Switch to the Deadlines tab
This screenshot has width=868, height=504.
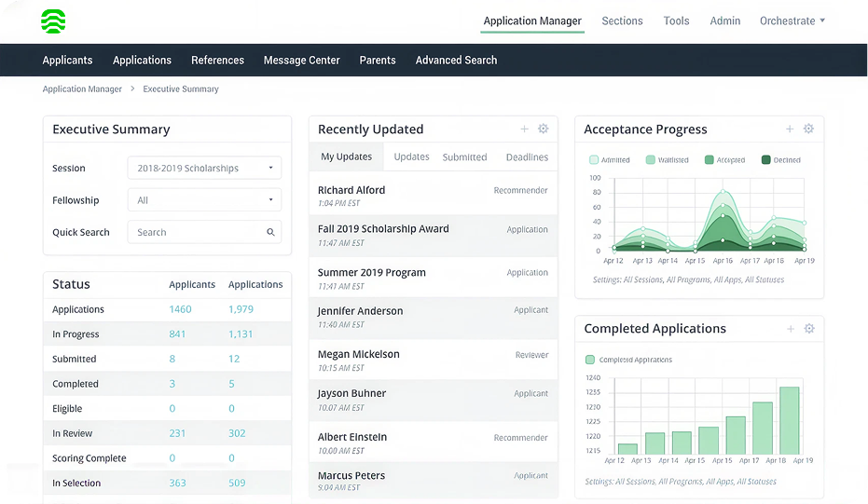point(527,157)
